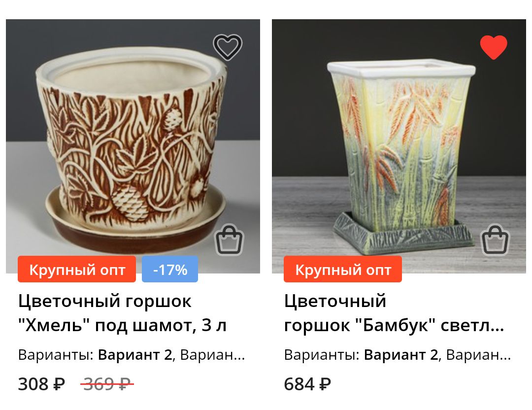The width and height of the screenshot is (532, 410).
Task: Add the Хмель pot to the cart
Action: (230, 239)
